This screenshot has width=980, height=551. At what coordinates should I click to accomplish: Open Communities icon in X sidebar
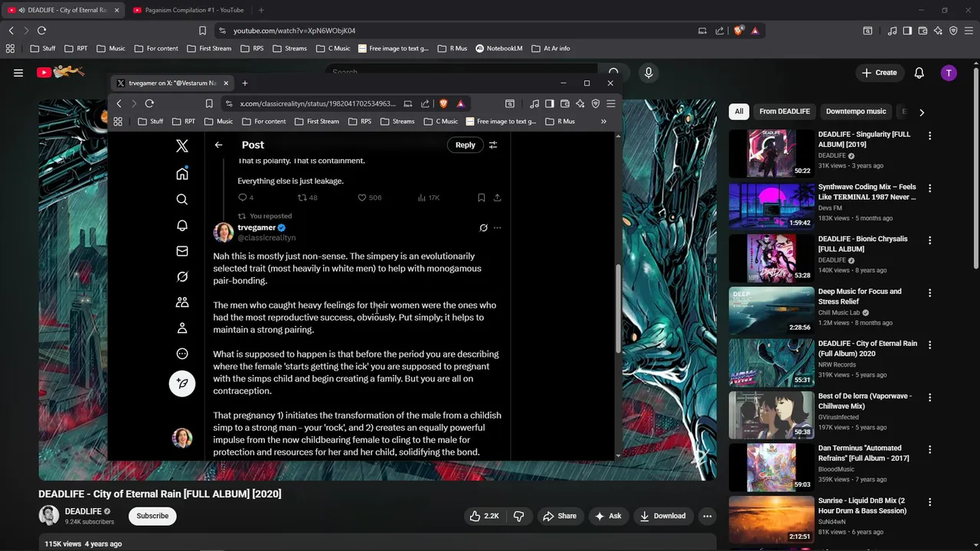(182, 302)
